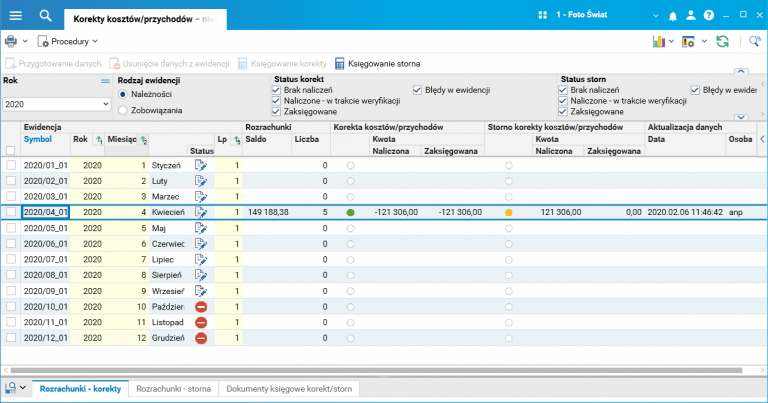Open the user account icon
The height and width of the screenshot is (403, 768).
tap(690, 15)
